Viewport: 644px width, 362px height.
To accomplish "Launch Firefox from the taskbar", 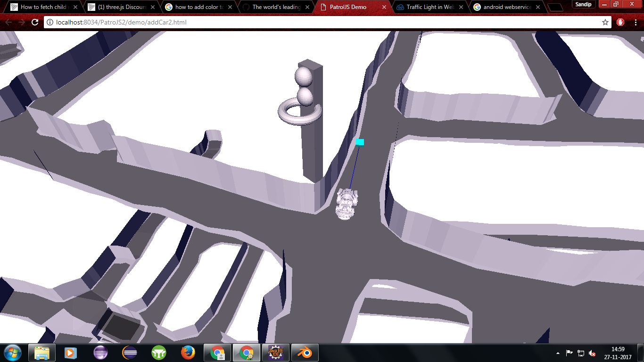I will (x=188, y=353).
